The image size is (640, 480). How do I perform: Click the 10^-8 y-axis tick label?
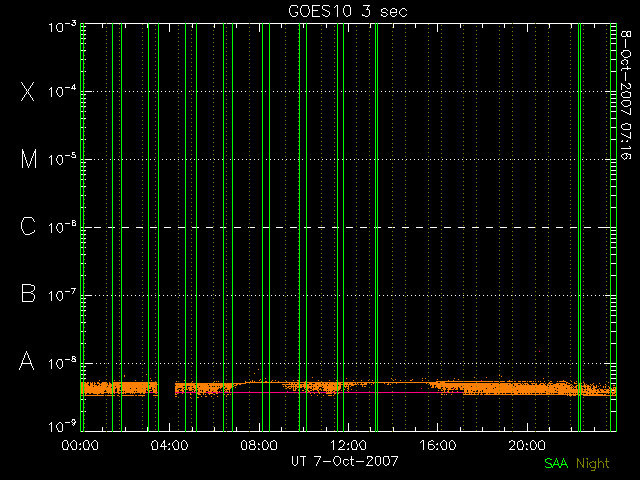coord(62,362)
